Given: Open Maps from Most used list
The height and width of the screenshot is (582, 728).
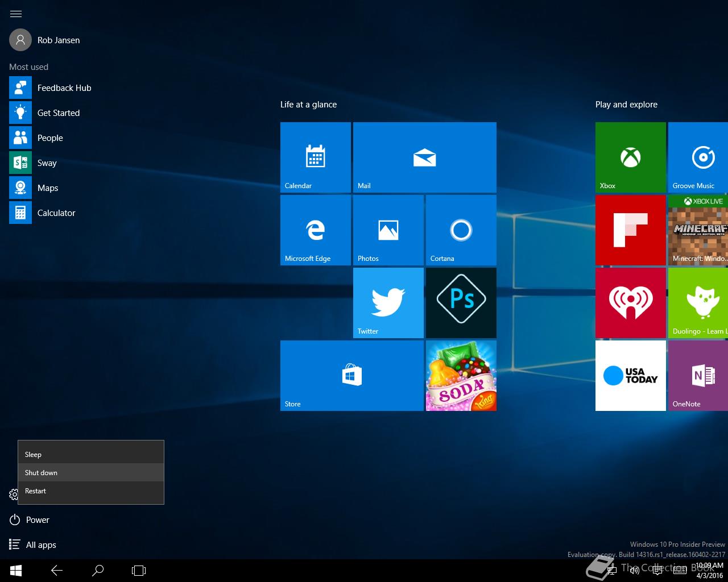Looking at the screenshot, I should coord(34,188).
